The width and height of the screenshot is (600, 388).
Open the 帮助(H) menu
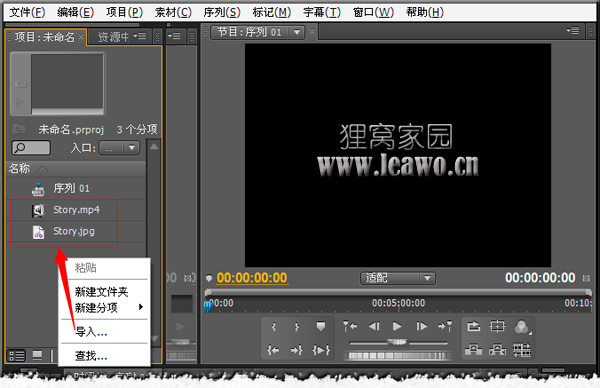425,12
